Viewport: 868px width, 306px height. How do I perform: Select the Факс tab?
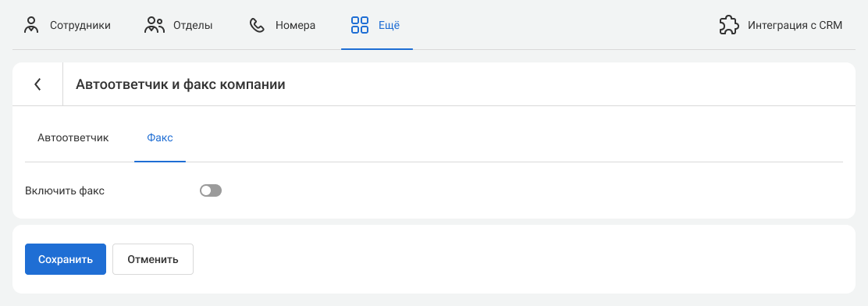tap(160, 138)
